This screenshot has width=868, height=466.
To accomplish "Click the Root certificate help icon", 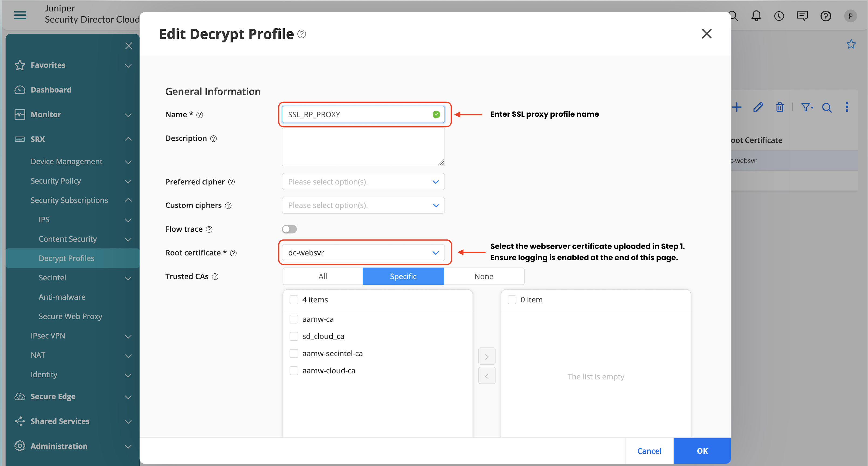I will tap(233, 253).
